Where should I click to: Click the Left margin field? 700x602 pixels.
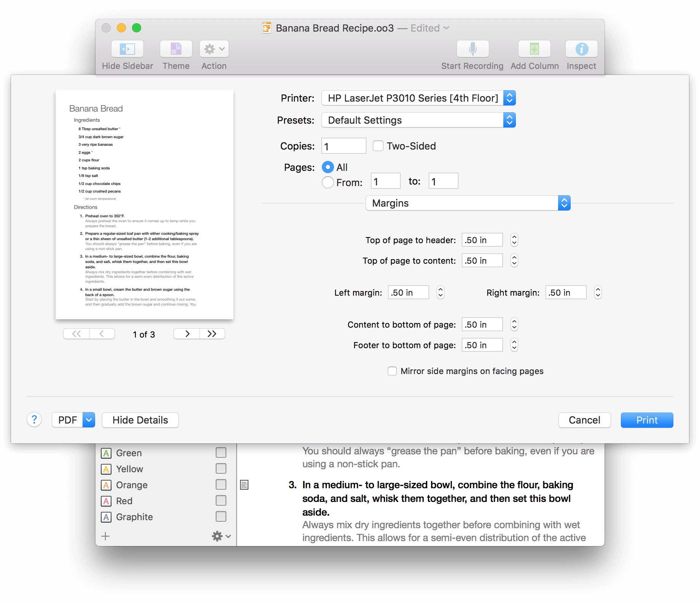(x=408, y=292)
